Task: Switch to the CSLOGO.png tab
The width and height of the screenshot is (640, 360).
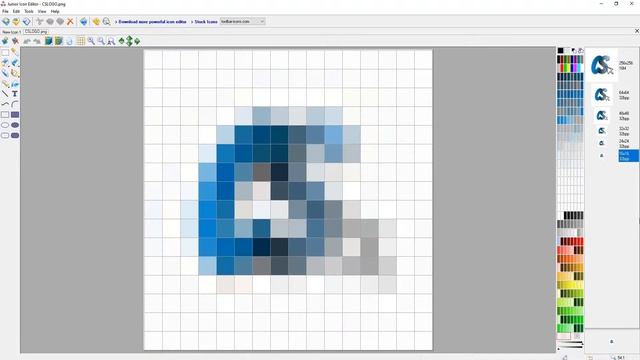Action: [36, 31]
